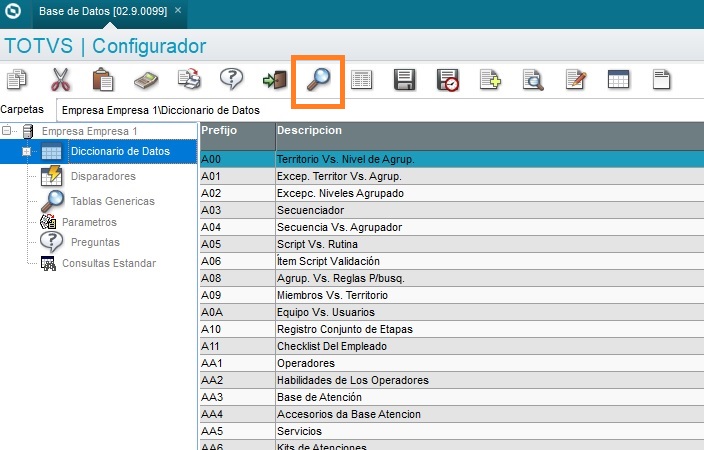Screen dimensions: 704x450
Task: Select row A11 Checklist Del Empleado
Action: click(x=452, y=346)
